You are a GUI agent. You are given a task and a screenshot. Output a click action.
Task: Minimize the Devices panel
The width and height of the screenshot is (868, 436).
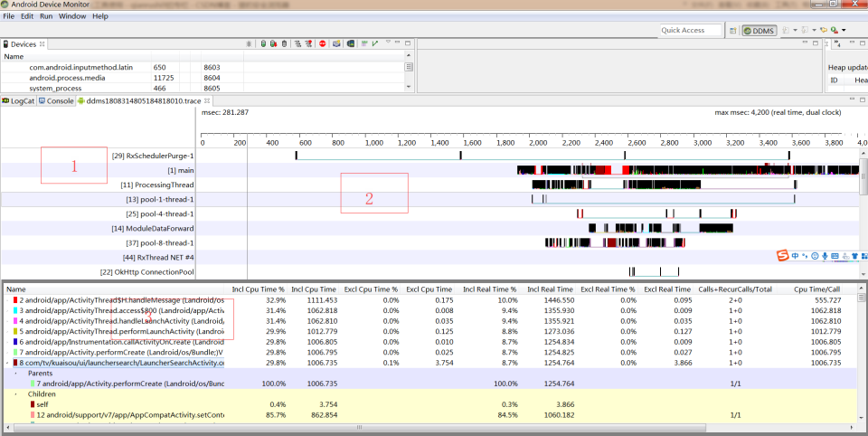[x=398, y=43]
